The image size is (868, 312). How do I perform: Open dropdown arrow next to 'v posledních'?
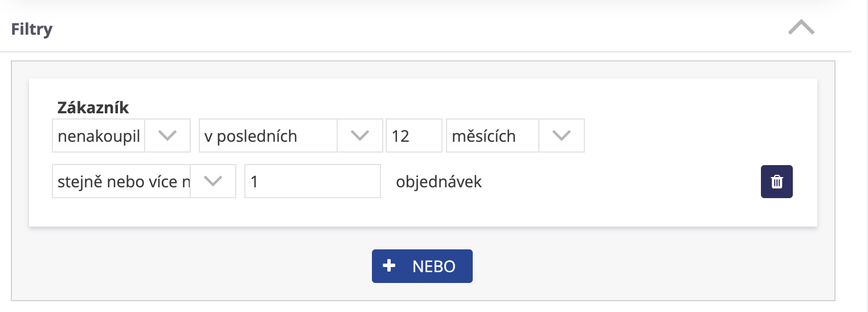(360, 136)
